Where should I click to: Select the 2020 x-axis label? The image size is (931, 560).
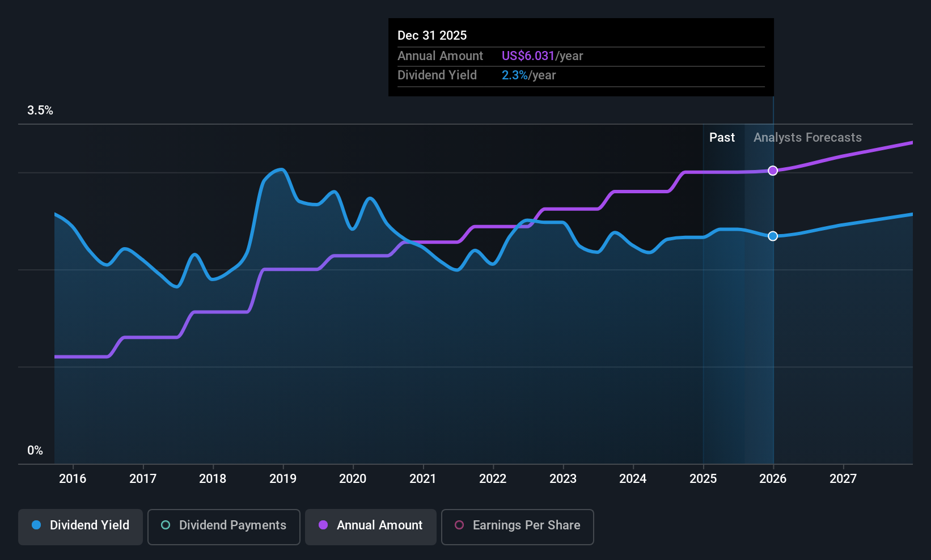click(x=353, y=478)
